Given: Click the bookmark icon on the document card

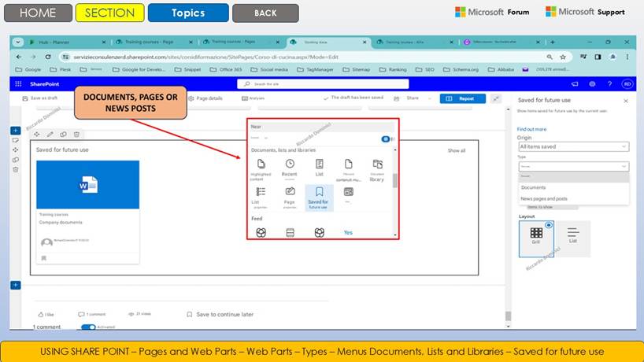Looking at the screenshot, I should [x=44, y=258].
